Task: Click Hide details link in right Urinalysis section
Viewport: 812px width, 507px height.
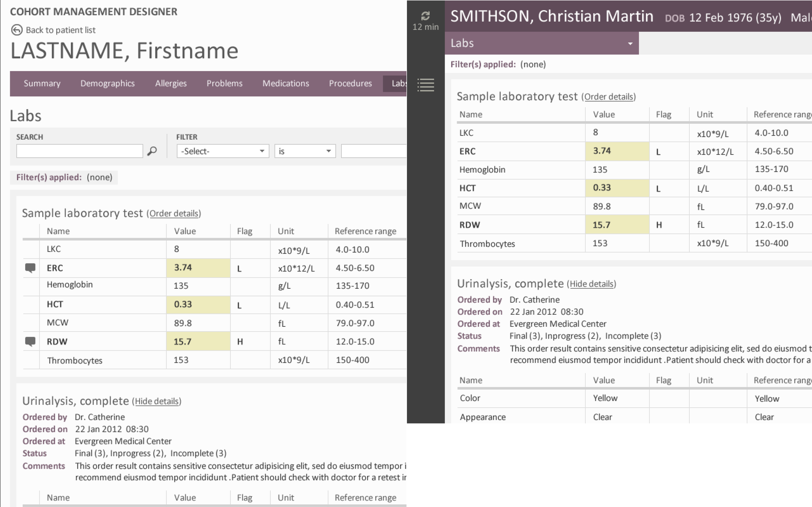Action: coord(592,284)
